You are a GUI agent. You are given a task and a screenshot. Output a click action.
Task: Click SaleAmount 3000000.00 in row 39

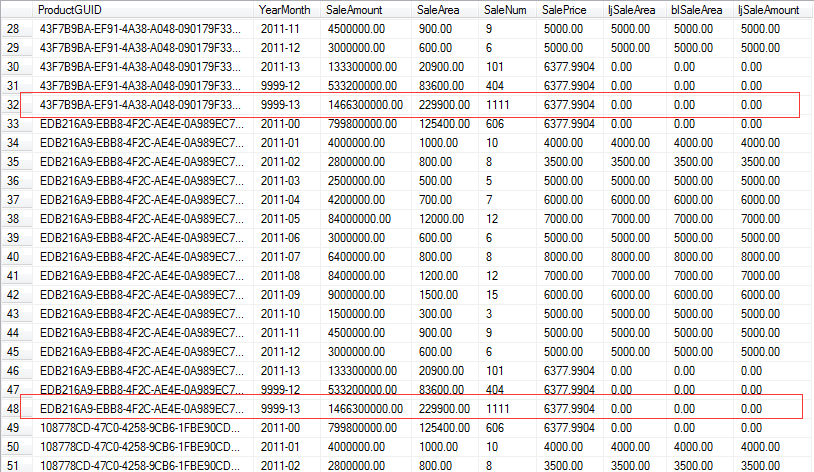356,238
